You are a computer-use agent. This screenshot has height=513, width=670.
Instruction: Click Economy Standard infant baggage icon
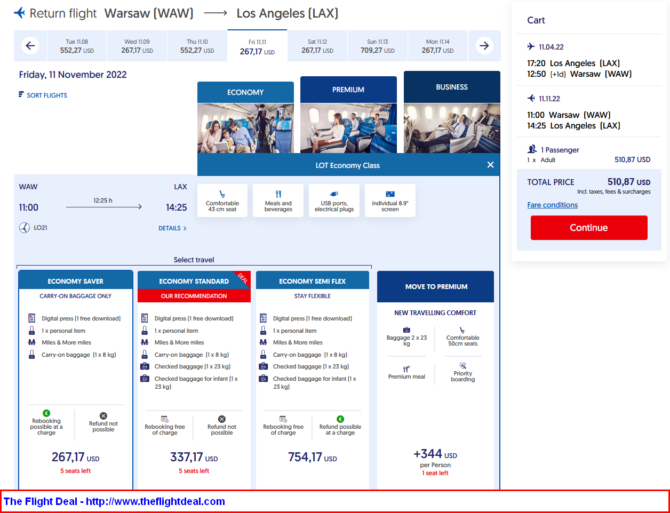coord(145,378)
